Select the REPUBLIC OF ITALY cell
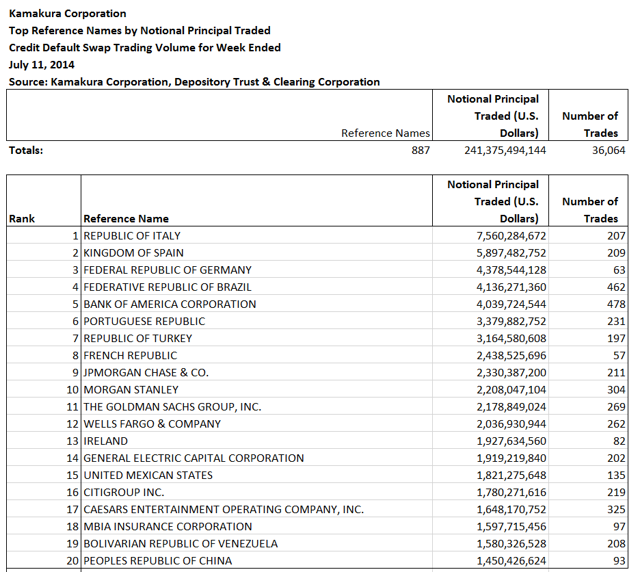Viewport: 640px width, 572px height. (256, 236)
